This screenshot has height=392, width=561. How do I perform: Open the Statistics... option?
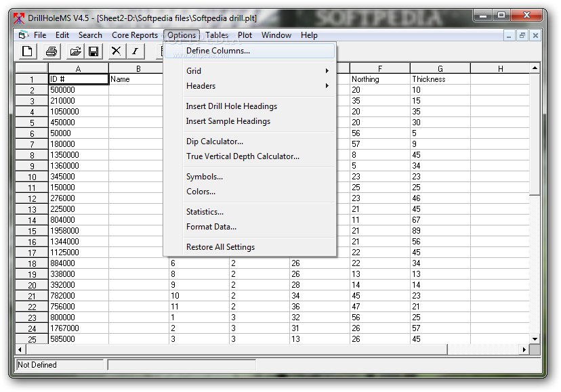[x=250, y=212]
